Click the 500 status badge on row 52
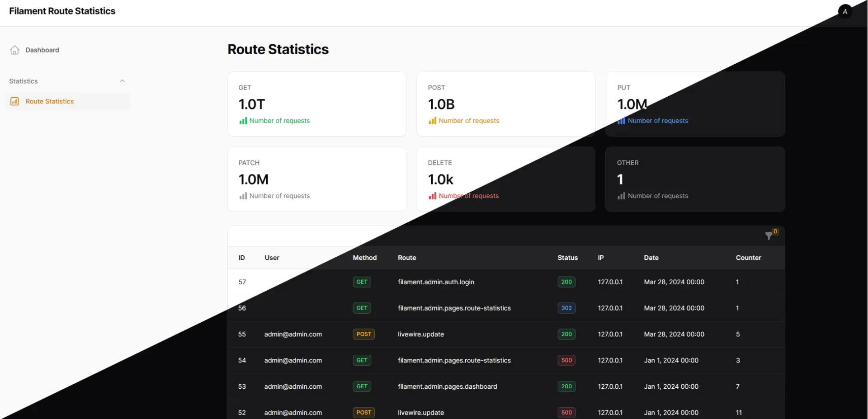The width and height of the screenshot is (868, 419). tap(566, 412)
